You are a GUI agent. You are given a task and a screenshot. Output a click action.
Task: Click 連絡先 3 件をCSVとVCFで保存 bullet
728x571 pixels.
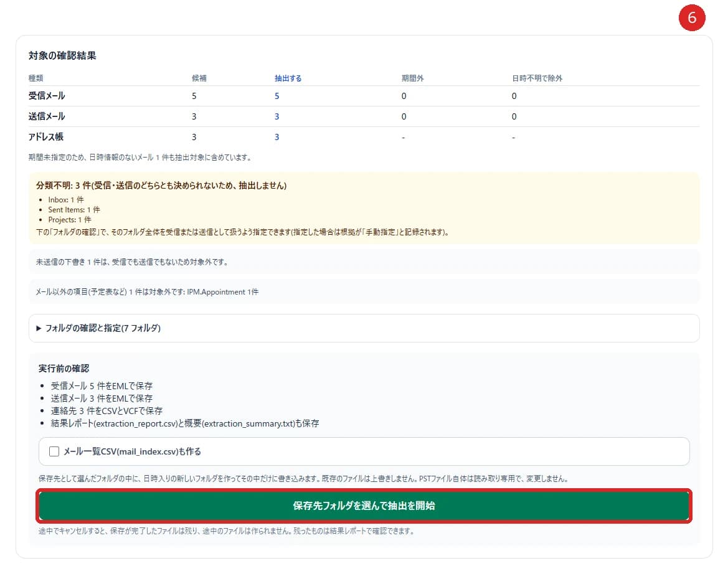click(x=106, y=411)
